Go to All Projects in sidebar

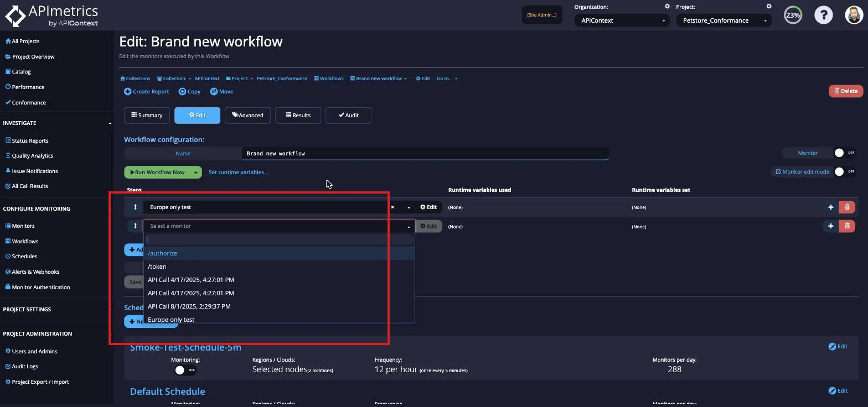(x=23, y=41)
